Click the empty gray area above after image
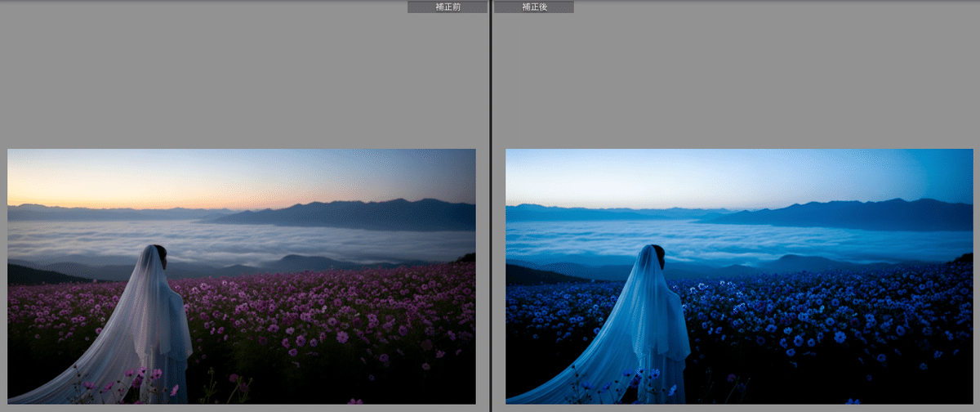 click(739, 82)
